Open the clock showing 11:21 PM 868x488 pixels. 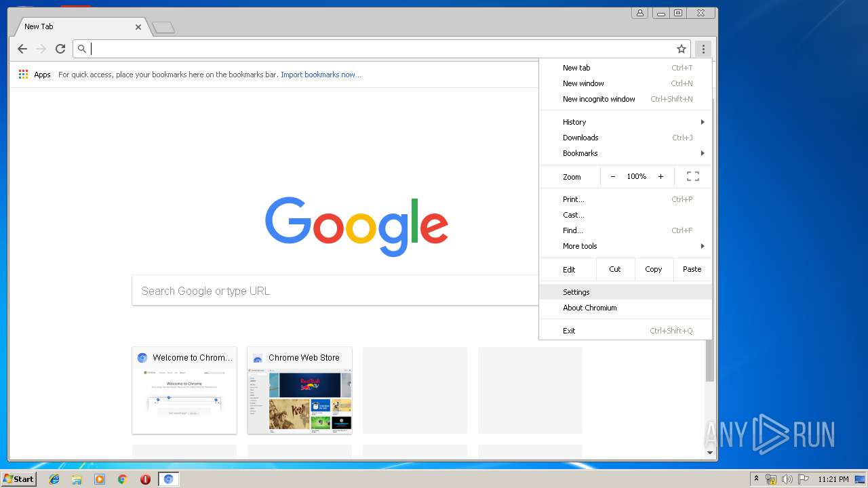833,479
